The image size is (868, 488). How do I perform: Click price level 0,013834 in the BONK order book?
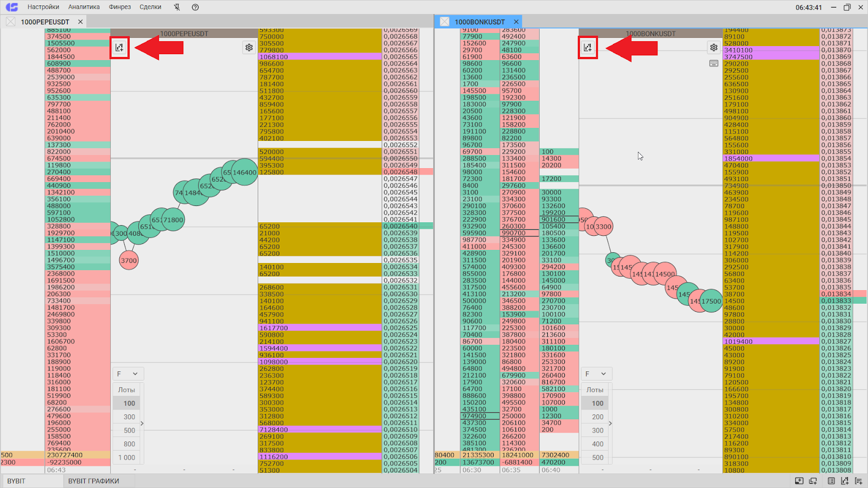836,294
